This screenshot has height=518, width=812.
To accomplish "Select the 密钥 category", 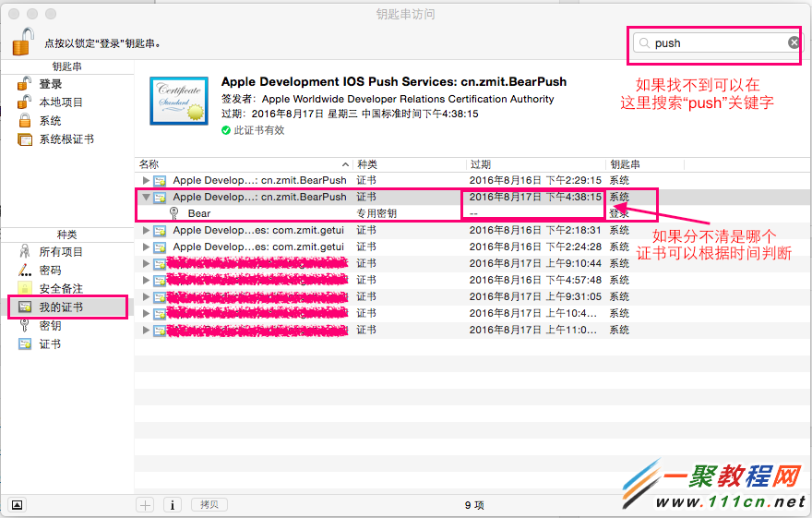I will (50, 326).
